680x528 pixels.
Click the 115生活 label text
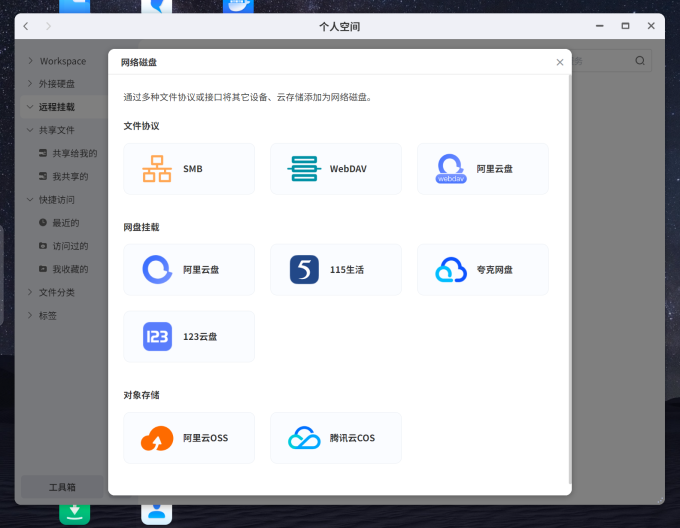347,270
